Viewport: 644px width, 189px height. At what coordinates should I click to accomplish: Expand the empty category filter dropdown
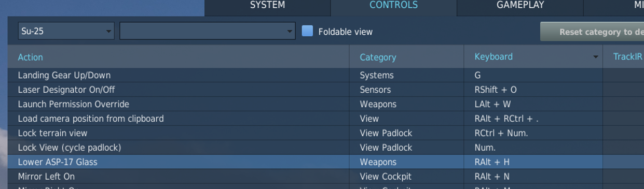(x=208, y=31)
